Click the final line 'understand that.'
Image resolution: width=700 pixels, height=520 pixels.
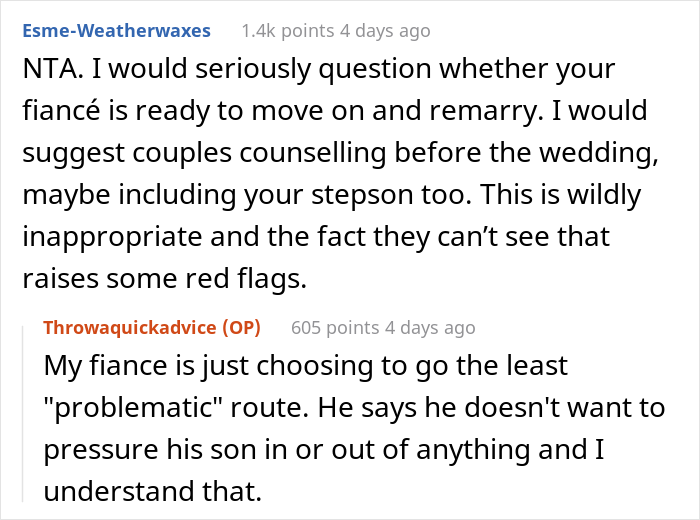coord(153,491)
